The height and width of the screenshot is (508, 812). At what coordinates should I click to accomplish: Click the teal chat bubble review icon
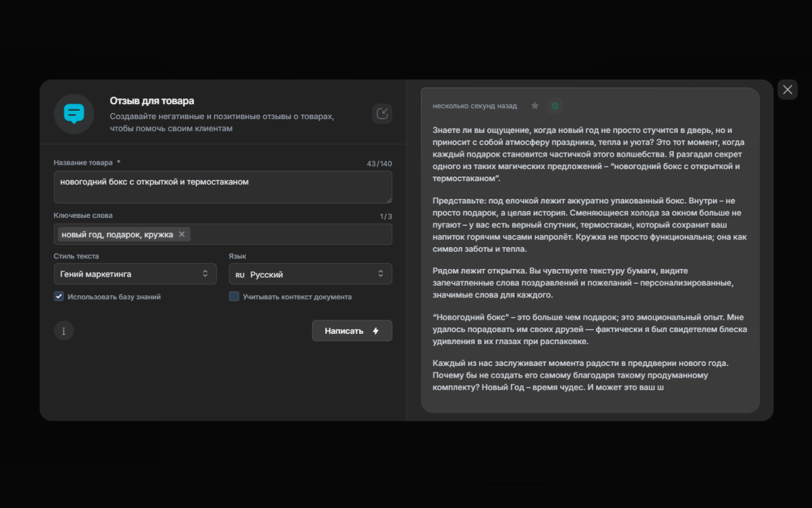pyautogui.click(x=74, y=114)
